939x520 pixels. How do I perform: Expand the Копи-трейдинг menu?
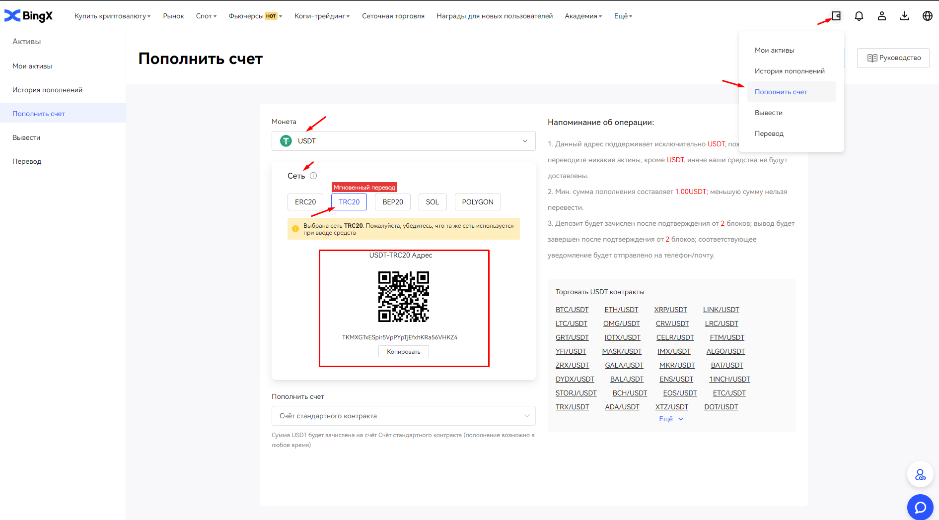[x=322, y=16]
